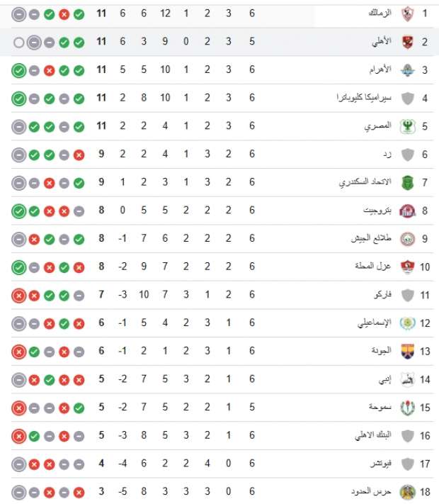
Task: Click the red loss icon in Zamalek's row
Action: 64,14
